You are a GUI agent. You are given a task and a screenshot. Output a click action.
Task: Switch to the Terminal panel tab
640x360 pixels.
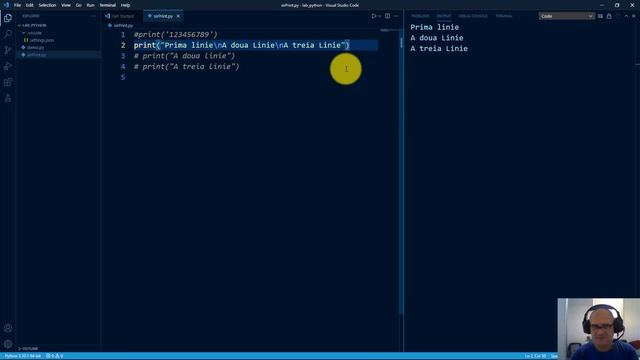[504, 16]
